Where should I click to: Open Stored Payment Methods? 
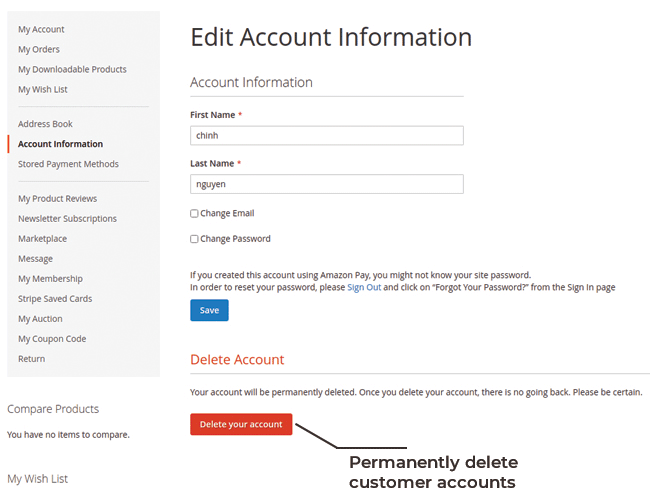point(68,164)
